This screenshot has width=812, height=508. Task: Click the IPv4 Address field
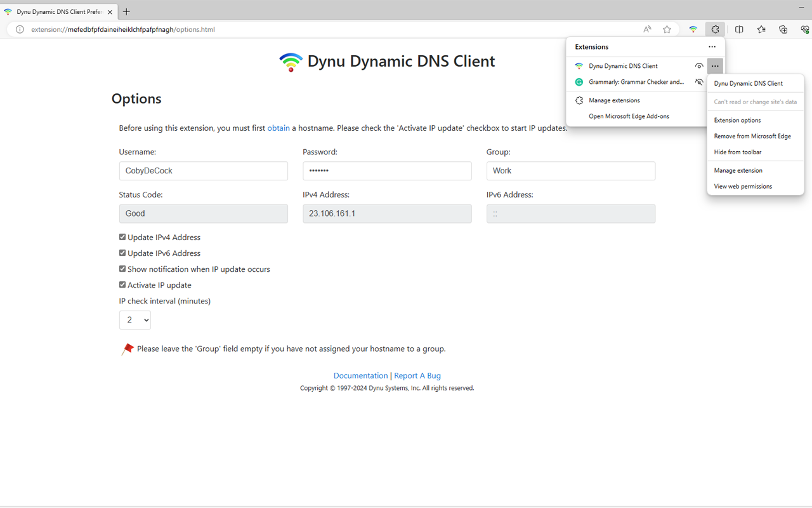[x=387, y=213]
